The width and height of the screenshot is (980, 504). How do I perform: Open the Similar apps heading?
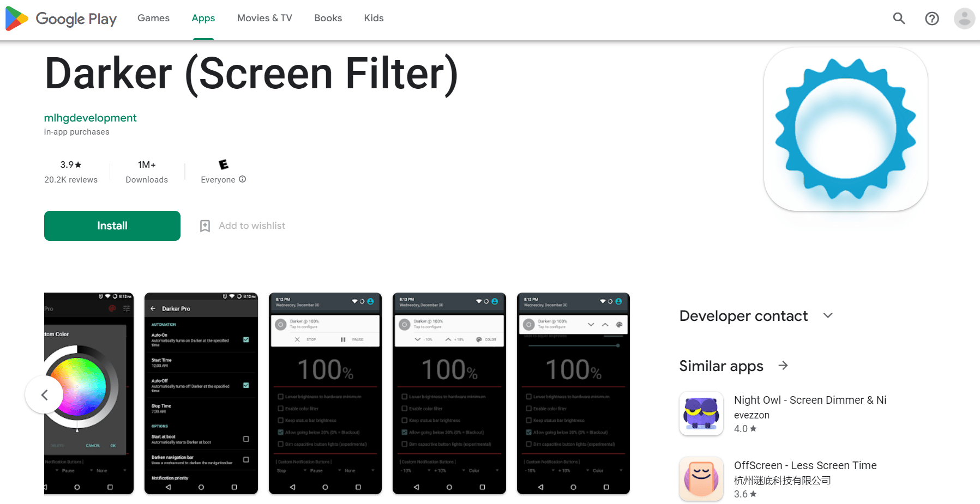[x=721, y=366]
